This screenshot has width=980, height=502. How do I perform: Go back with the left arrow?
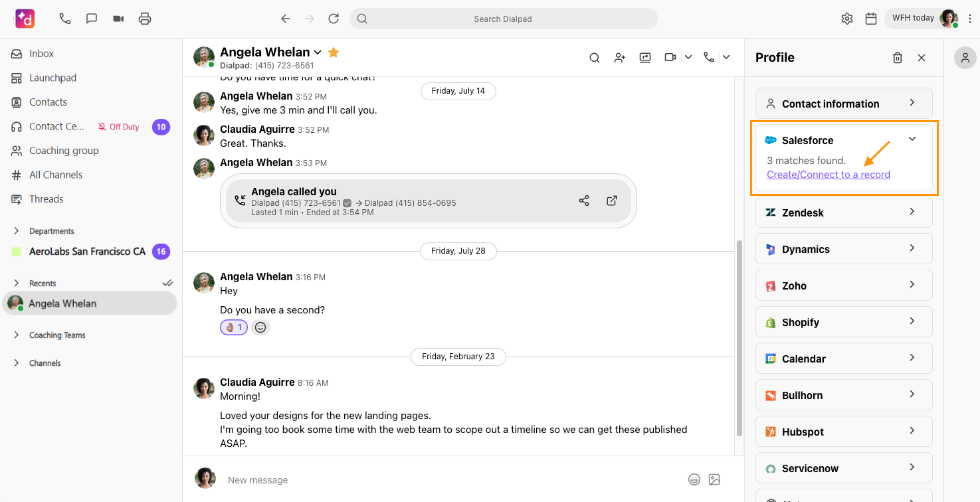pyautogui.click(x=286, y=19)
